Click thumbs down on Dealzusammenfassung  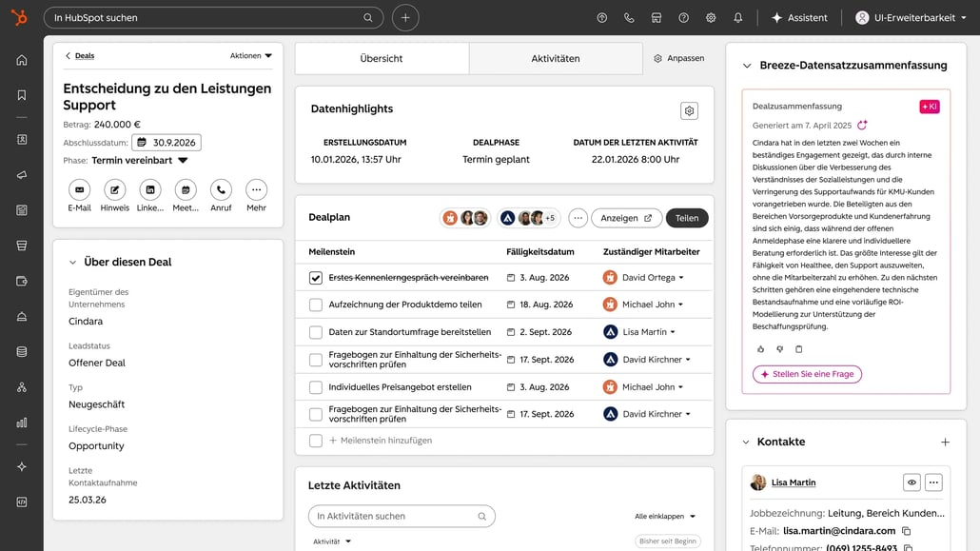pyautogui.click(x=779, y=349)
